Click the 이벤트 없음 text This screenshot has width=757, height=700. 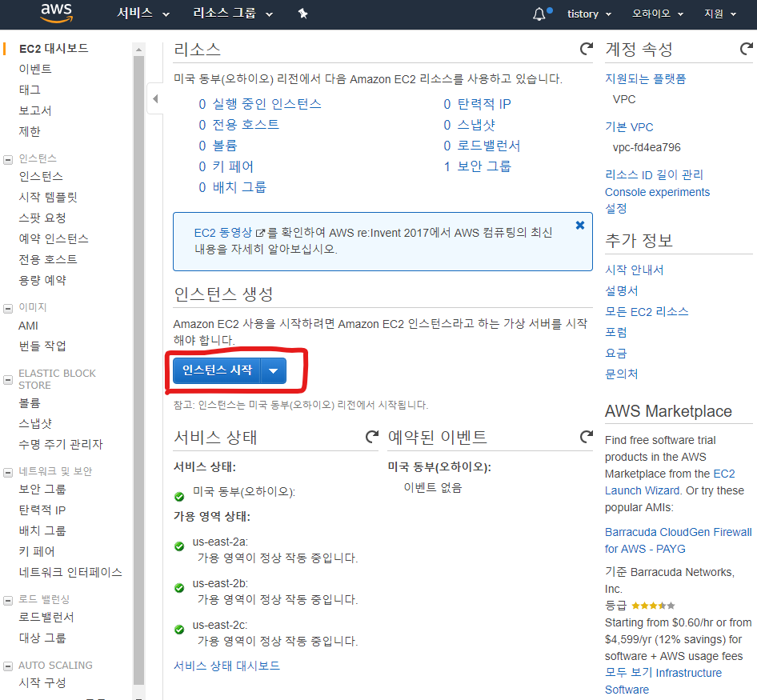(433, 487)
